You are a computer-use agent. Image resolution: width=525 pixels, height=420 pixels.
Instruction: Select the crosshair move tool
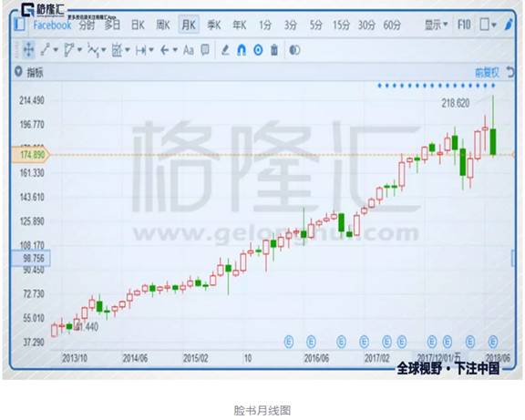pos(28,50)
